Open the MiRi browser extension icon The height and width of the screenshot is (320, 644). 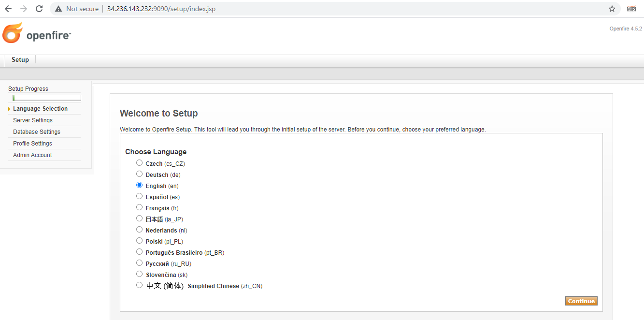631,9
